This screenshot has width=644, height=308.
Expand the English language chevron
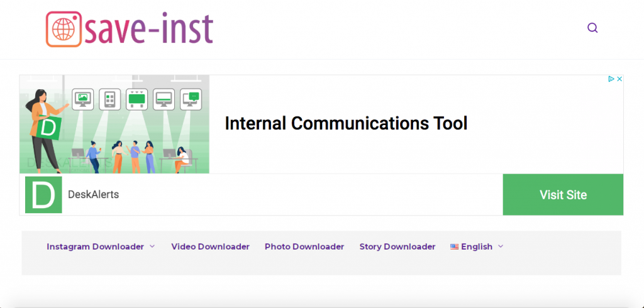pos(501,247)
